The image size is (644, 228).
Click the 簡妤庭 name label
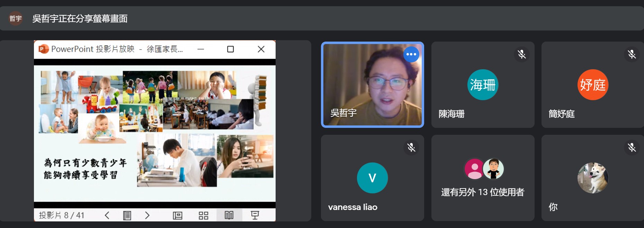562,114
